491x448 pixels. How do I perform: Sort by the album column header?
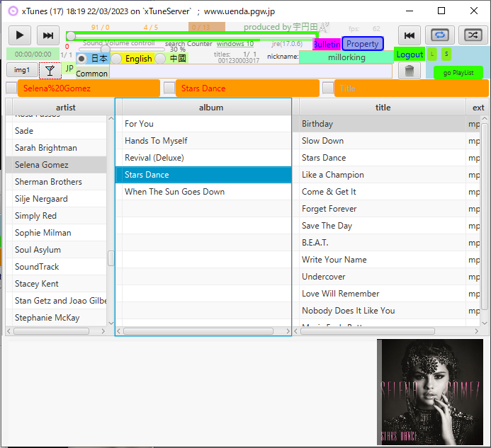[x=210, y=108]
